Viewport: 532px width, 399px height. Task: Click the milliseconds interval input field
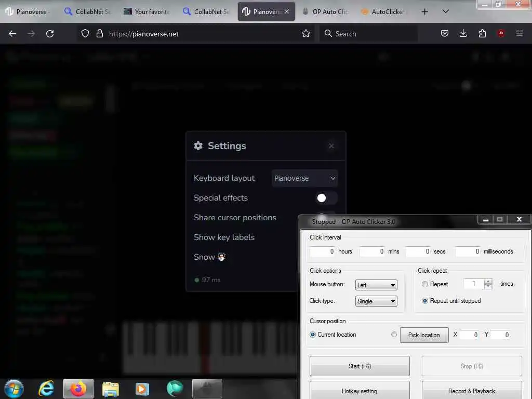point(468,251)
